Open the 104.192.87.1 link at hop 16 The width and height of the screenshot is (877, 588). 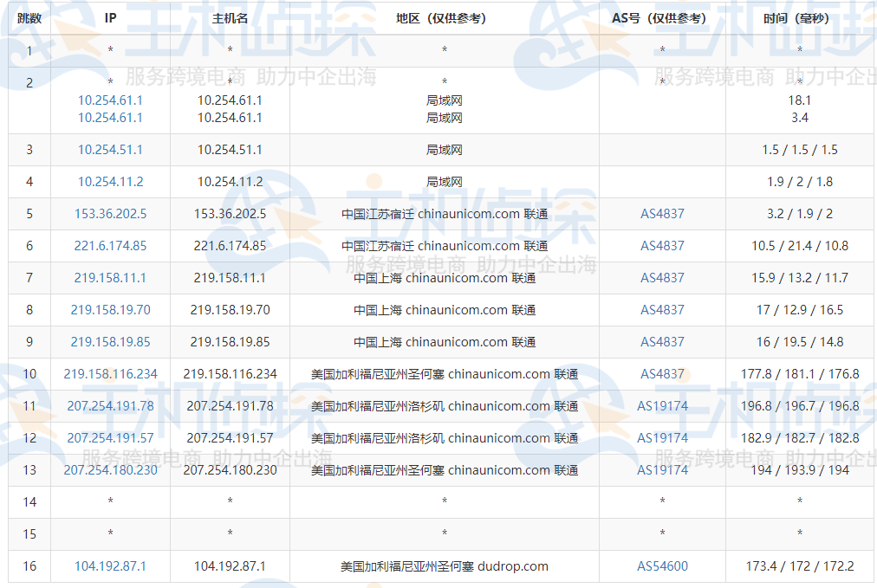click(x=110, y=565)
